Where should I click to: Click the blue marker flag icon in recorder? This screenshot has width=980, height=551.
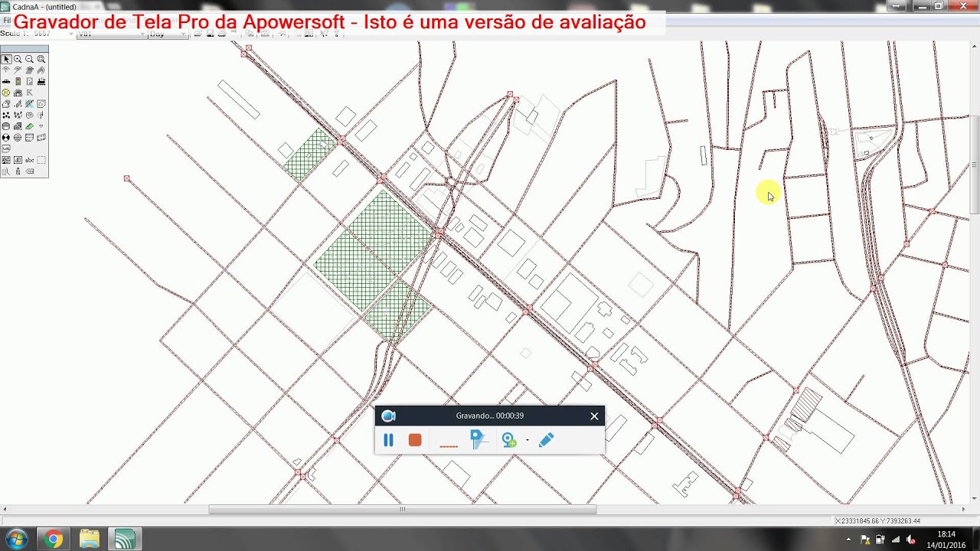tap(479, 439)
